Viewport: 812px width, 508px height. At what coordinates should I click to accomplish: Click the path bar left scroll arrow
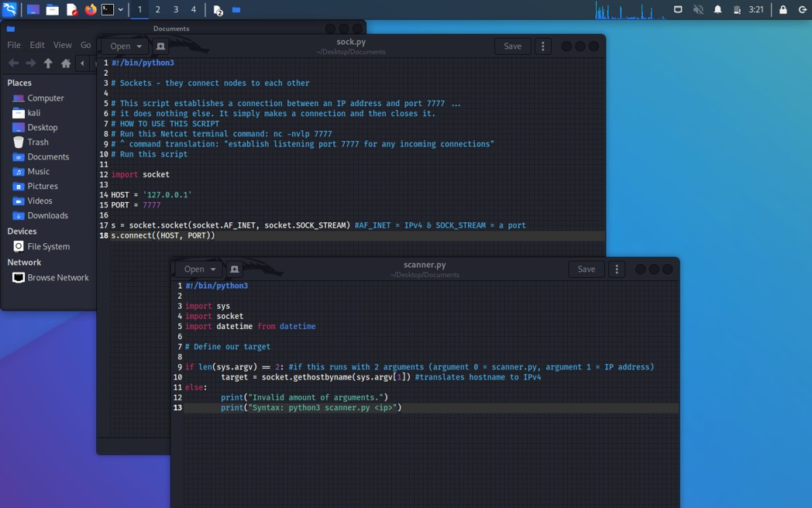point(82,63)
